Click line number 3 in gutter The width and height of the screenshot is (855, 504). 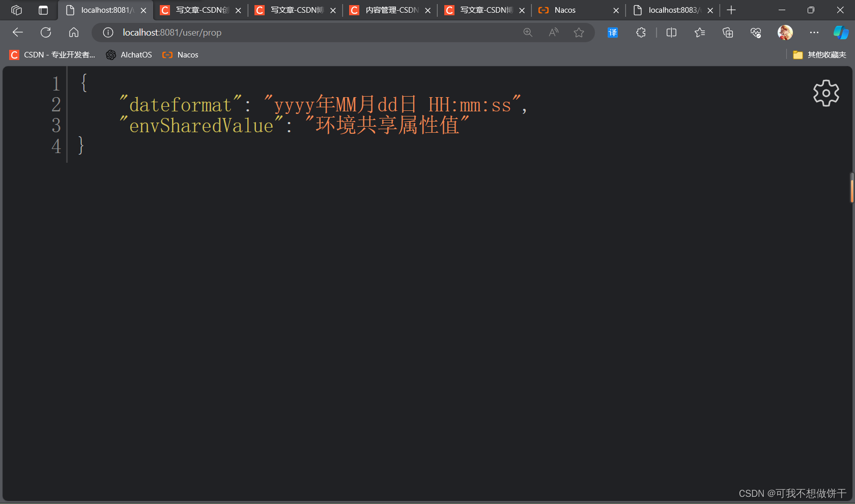click(x=56, y=126)
